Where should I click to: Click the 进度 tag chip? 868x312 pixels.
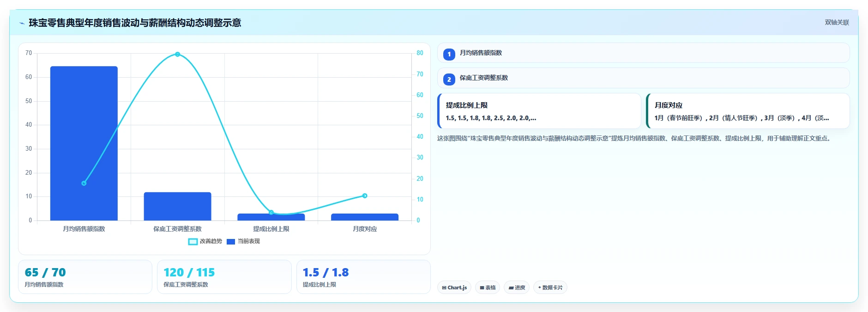click(x=517, y=288)
